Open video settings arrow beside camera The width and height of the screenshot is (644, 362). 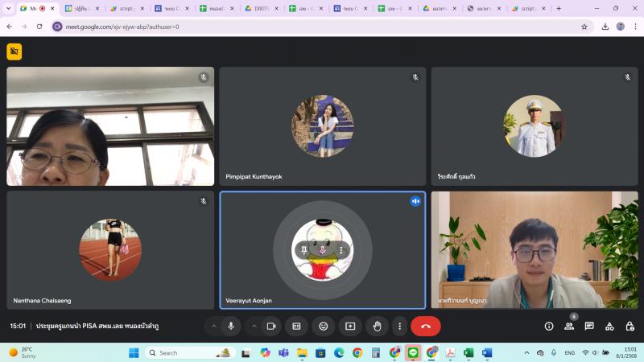pos(254,327)
